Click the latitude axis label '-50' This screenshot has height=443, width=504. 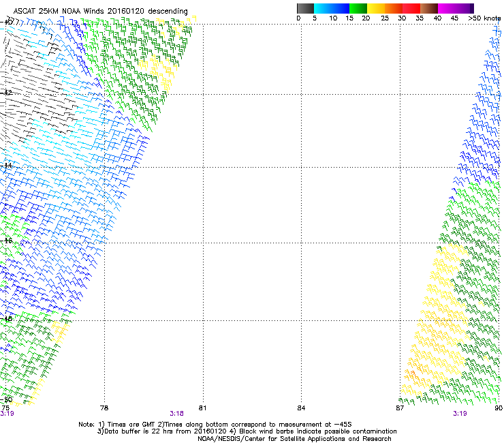coord(6,400)
